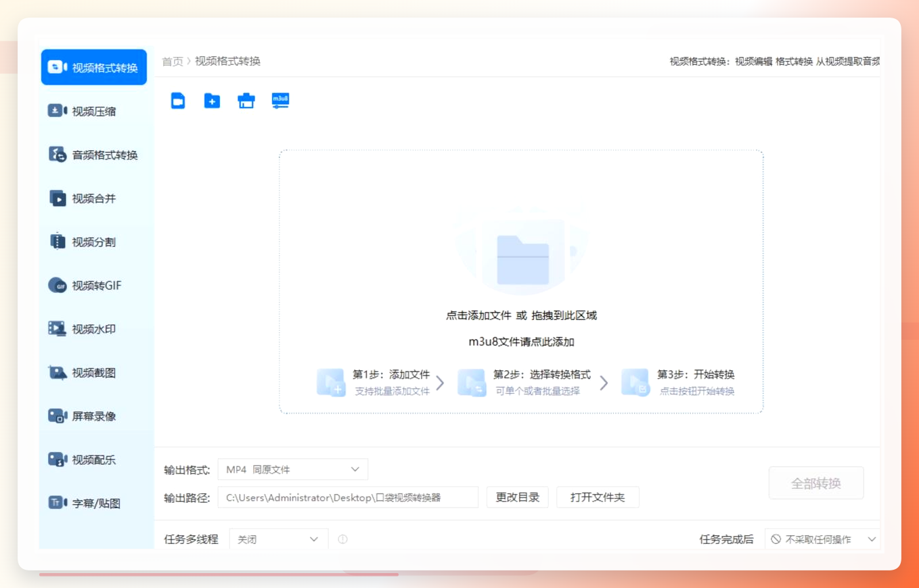Click the add video file toolbar icon
Image resolution: width=919 pixels, height=588 pixels.
pos(178,101)
